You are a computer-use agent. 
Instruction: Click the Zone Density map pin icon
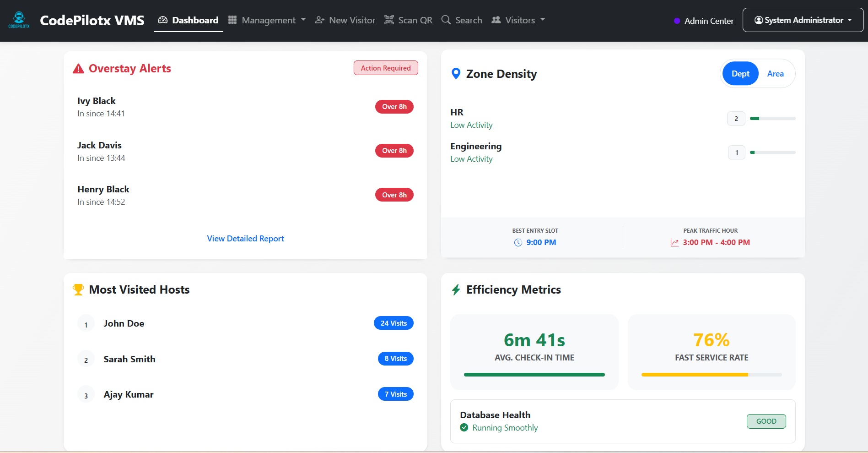pos(456,73)
